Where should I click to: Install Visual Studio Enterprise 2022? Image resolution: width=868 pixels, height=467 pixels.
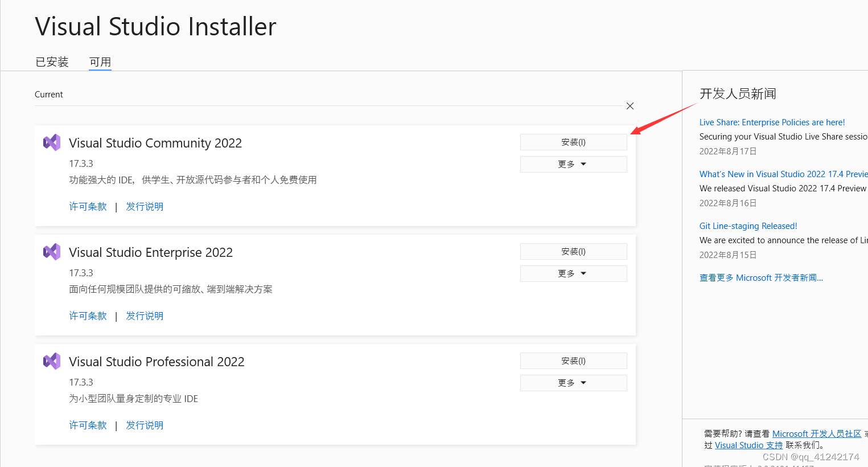click(x=574, y=252)
